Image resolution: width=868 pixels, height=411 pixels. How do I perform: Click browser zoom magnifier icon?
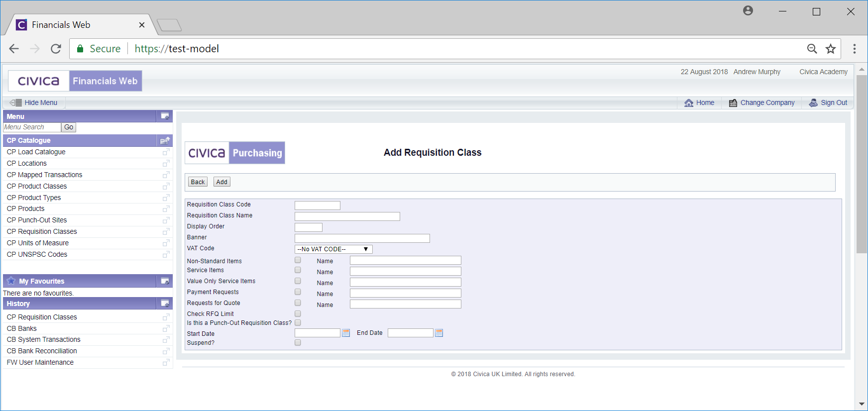click(812, 49)
